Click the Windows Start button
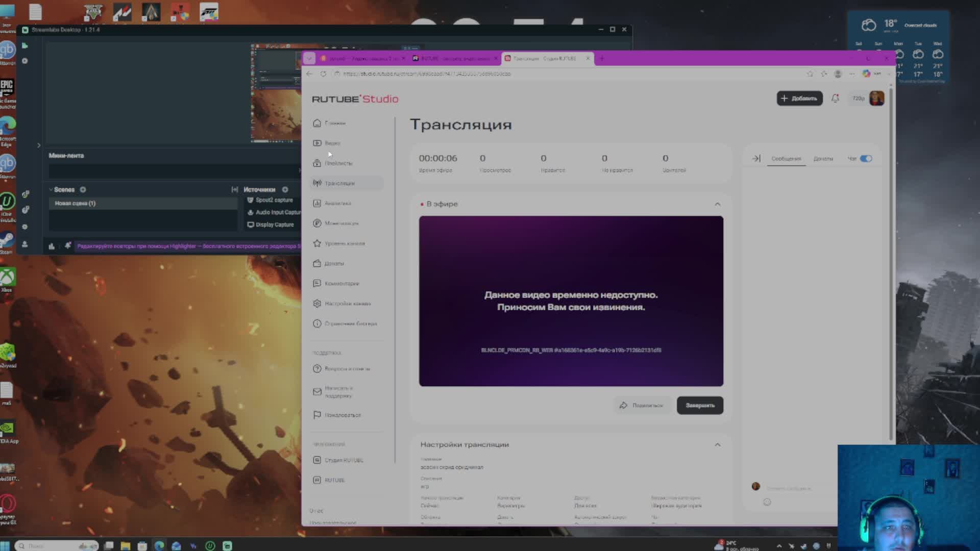The width and height of the screenshot is (980, 551). (5, 545)
